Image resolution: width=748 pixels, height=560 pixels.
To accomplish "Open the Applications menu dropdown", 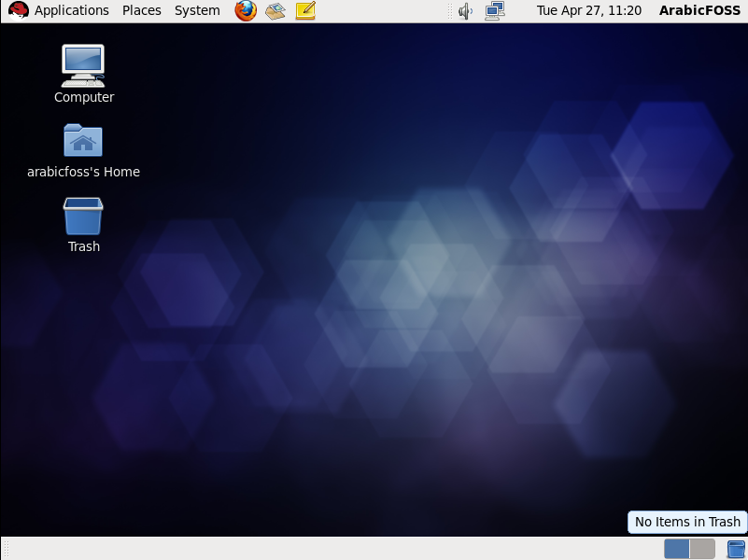I will 70,10.
